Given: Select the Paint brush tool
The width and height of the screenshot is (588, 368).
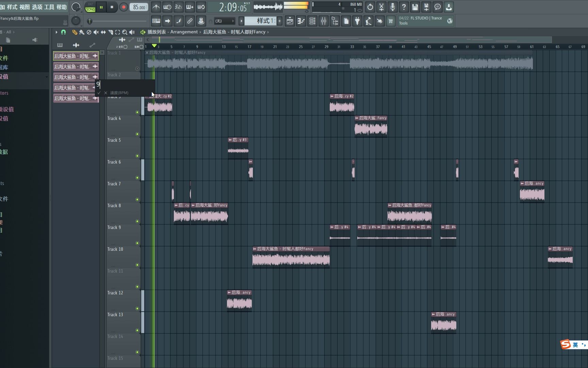Looking at the screenshot, I should tap(82, 32).
